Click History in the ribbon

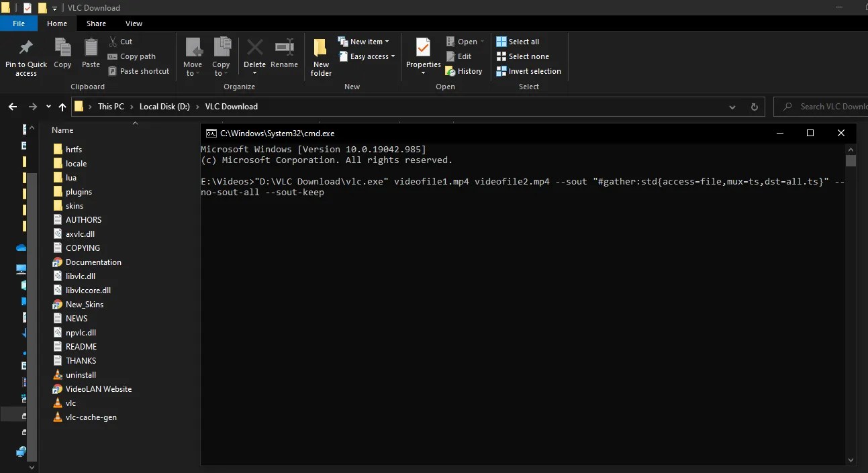[464, 71]
